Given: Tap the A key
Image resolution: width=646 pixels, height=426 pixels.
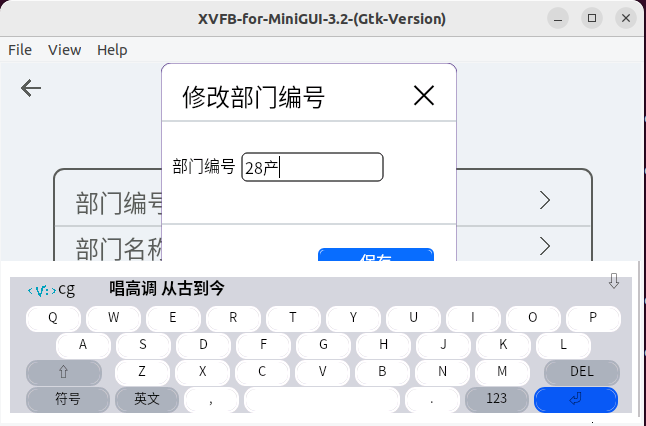Looking at the screenshot, I should click(x=83, y=345).
